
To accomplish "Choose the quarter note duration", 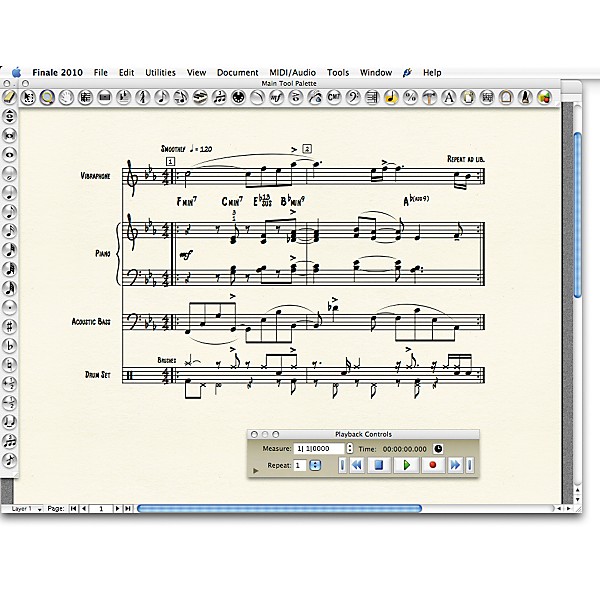I will tap(10, 193).
